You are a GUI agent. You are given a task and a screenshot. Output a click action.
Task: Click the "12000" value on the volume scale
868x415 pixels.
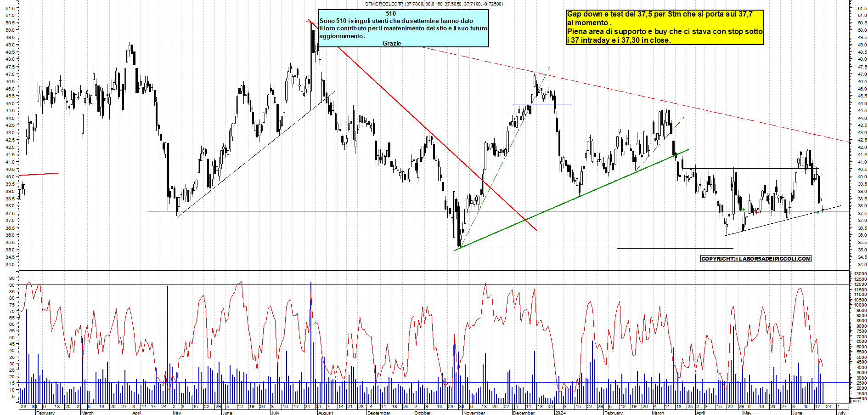point(860,284)
